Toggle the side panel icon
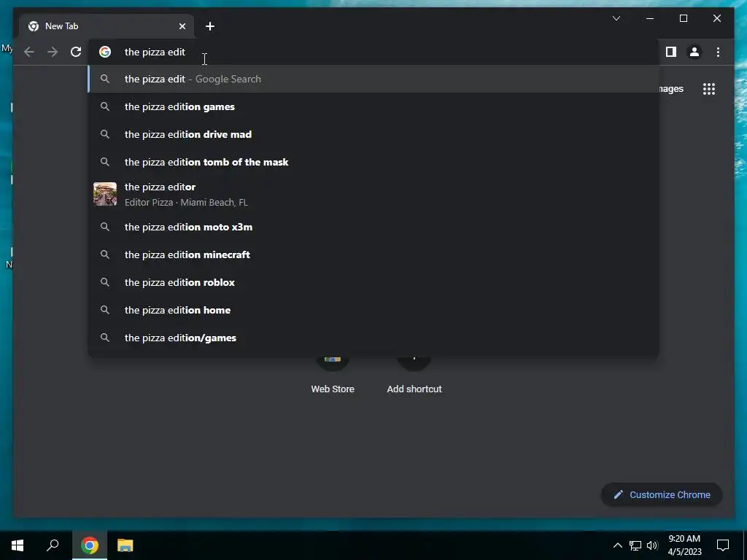 (x=671, y=52)
